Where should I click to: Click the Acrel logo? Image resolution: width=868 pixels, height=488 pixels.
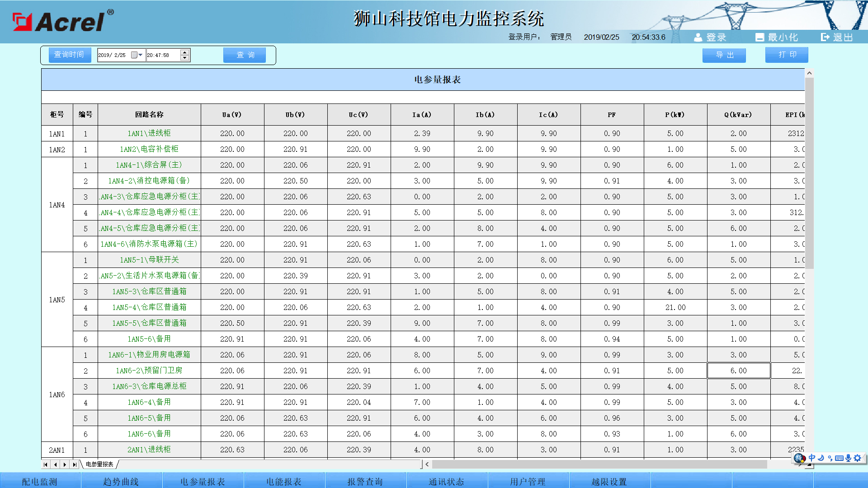(62, 21)
